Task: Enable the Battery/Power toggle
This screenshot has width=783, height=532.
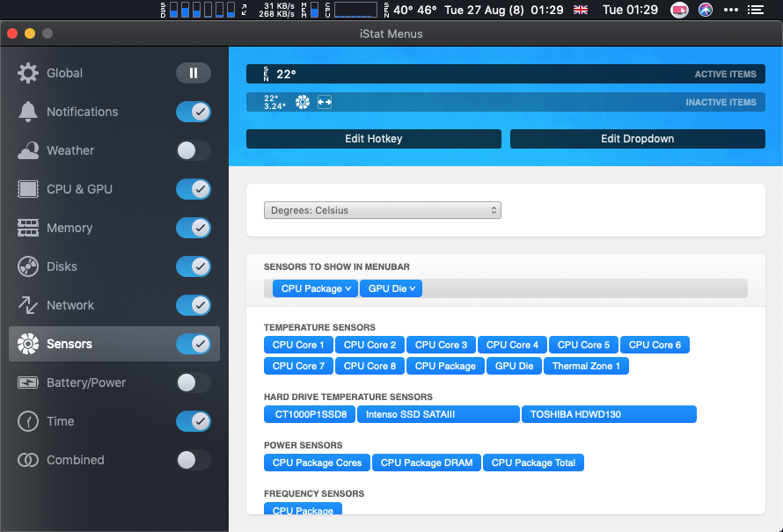Action: [x=194, y=383]
